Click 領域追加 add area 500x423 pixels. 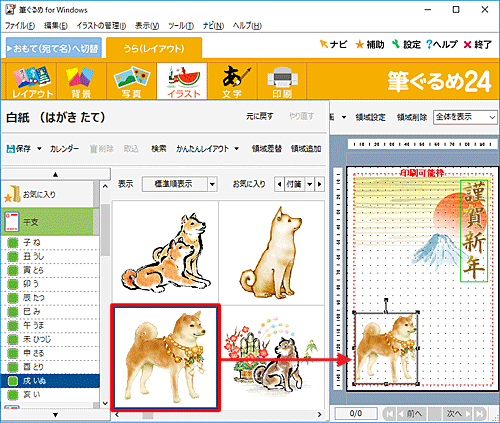click(x=306, y=149)
